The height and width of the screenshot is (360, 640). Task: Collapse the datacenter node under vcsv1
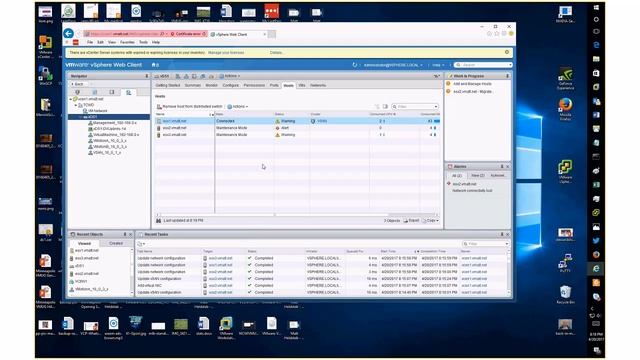[x=76, y=105]
